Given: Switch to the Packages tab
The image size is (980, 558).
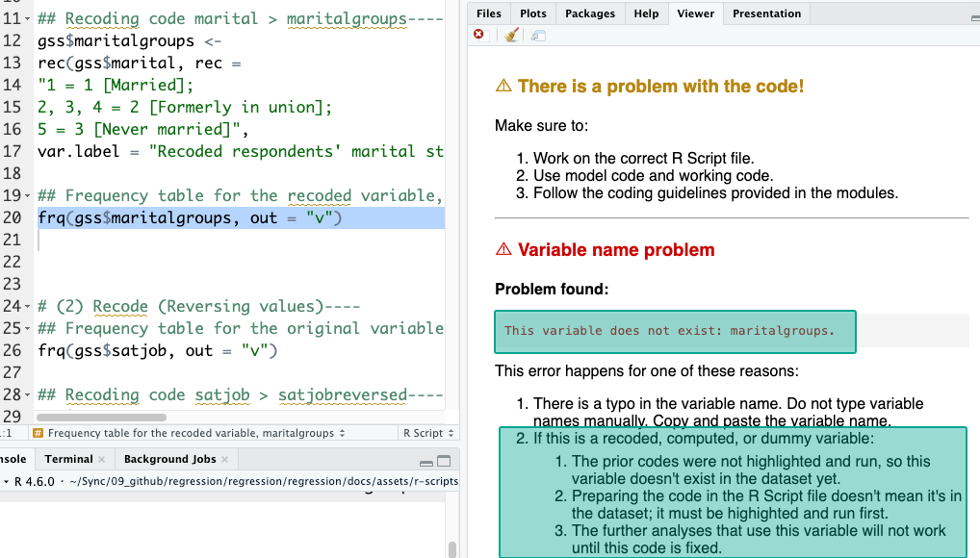Looking at the screenshot, I should point(590,13).
